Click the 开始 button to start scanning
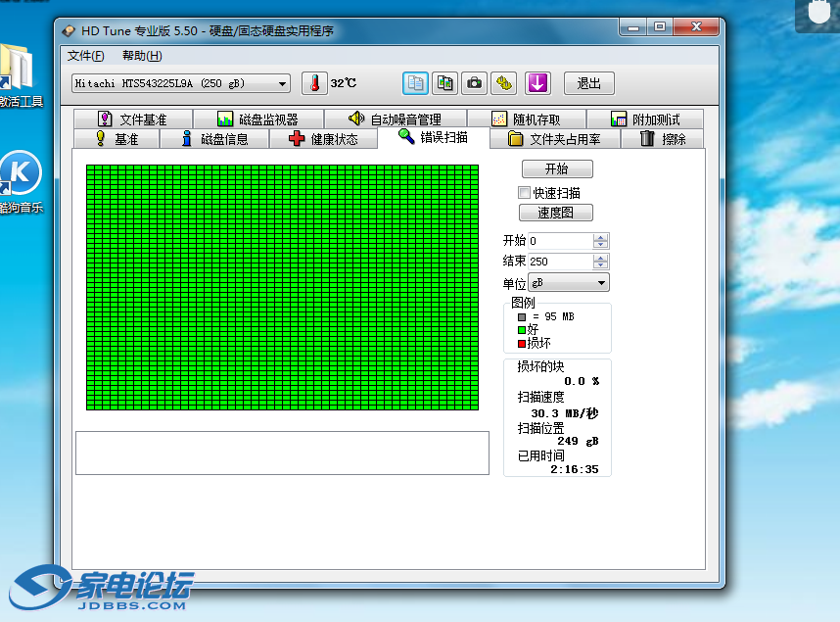The width and height of the screenshot is (840, 622). click(556, 168)
